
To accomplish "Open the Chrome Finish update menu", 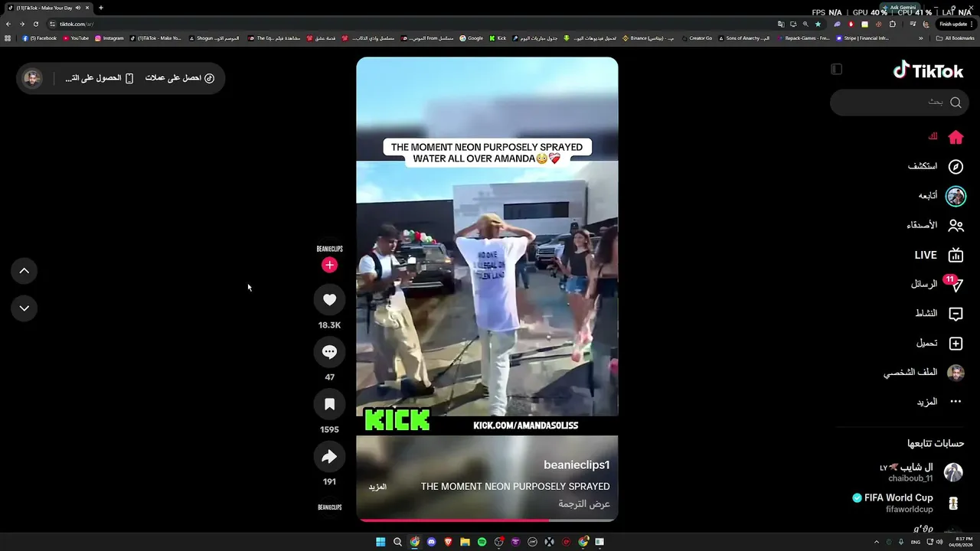I will pos(955,24).
